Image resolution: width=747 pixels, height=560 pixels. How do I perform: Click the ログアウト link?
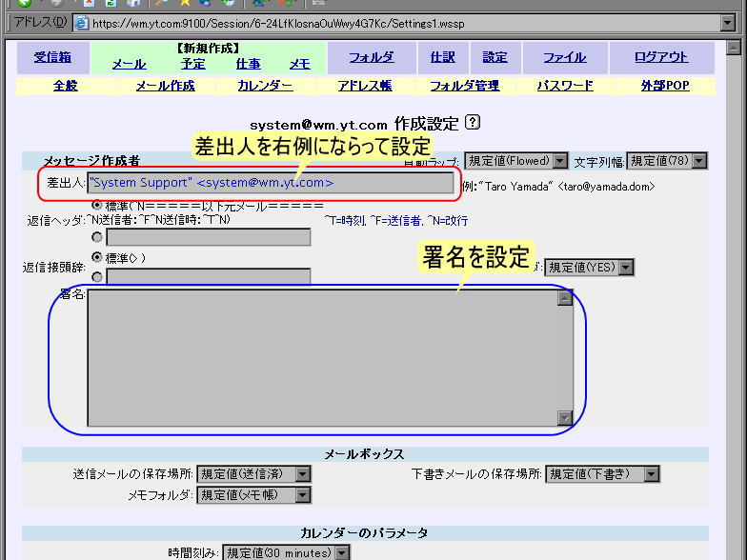661,57
